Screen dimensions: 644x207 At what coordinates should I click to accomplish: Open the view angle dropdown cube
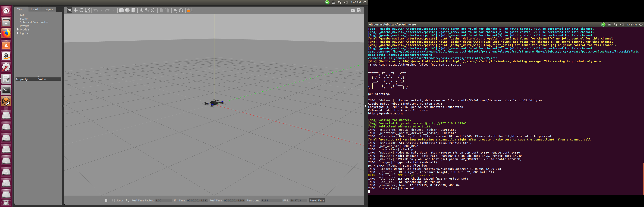coord(190,10)
